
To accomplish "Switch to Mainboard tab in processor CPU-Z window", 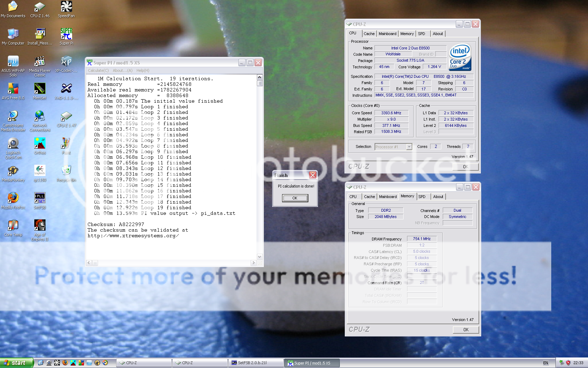I will coord(387,34).
